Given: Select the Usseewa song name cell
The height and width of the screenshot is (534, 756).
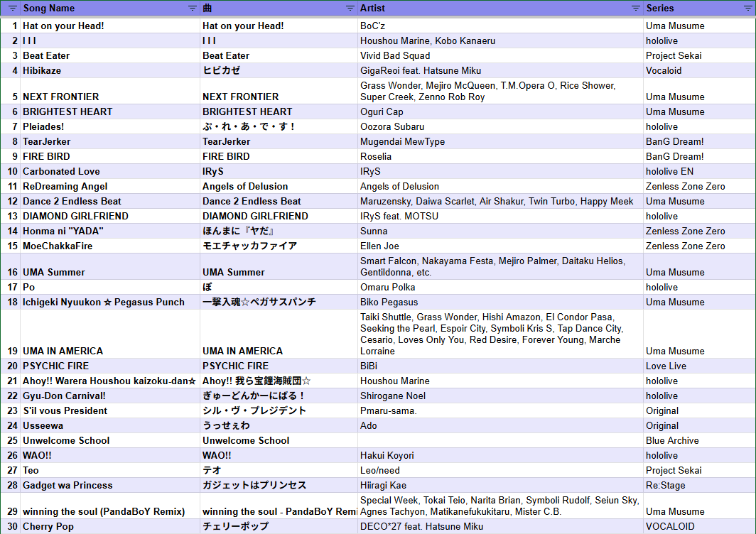Looking at the screenshot, I should (x=110, y=426).
